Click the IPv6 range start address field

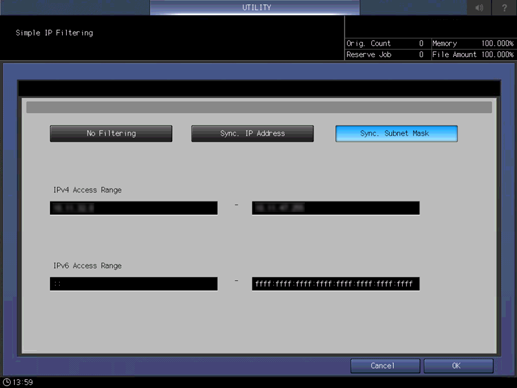point(134,284)
